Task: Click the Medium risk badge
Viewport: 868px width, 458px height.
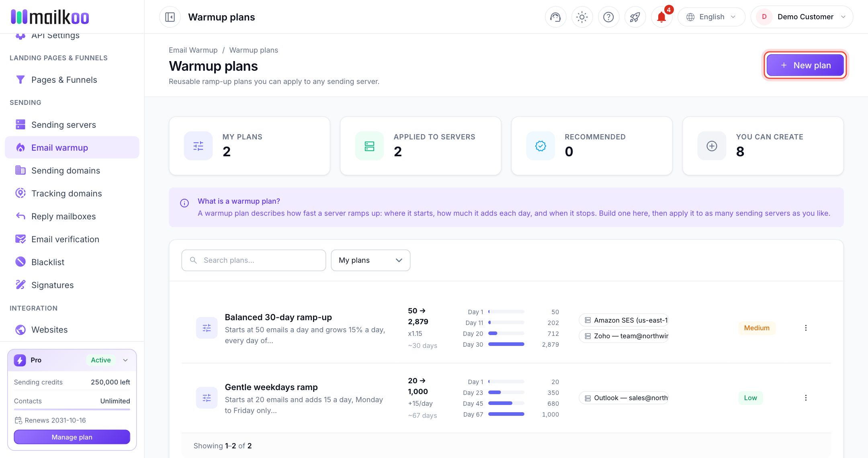Action: click(757, 328)
